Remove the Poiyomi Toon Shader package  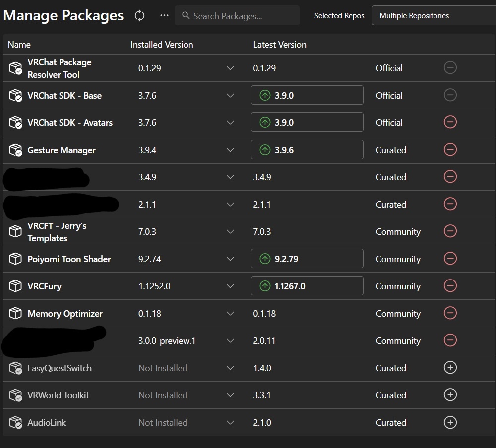(450, 259)
